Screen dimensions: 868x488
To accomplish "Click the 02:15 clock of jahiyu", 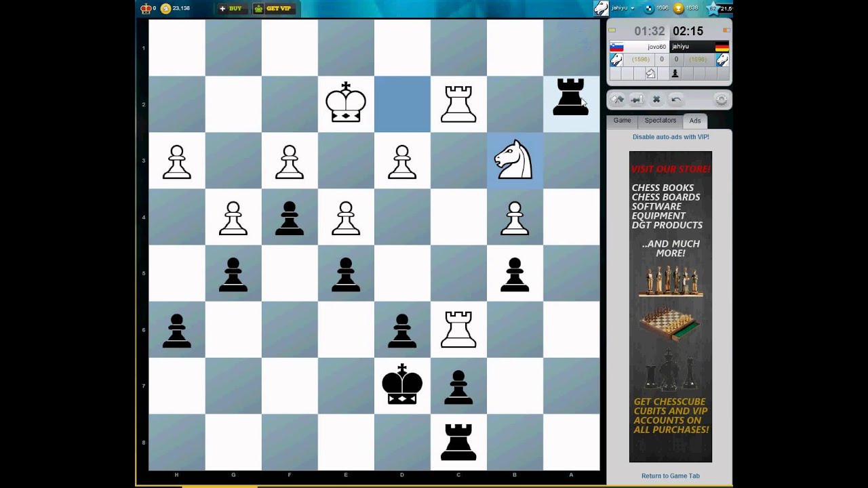I will pyautogui.click(x=688, y=31).
